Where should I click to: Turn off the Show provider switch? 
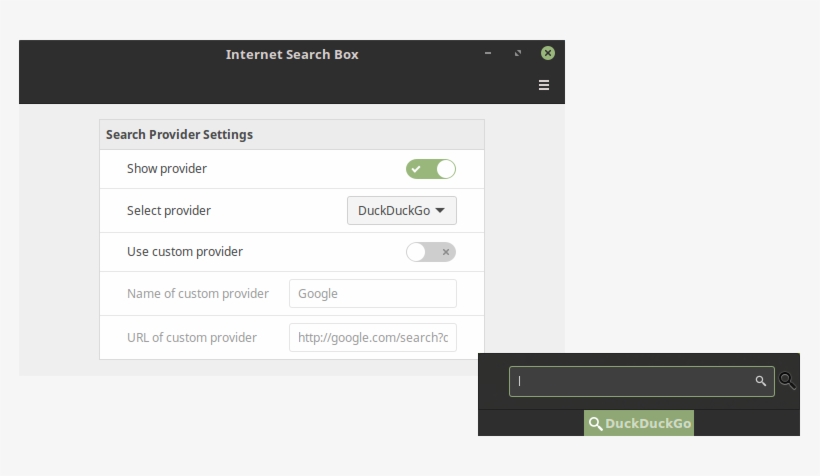pos(431,169)
